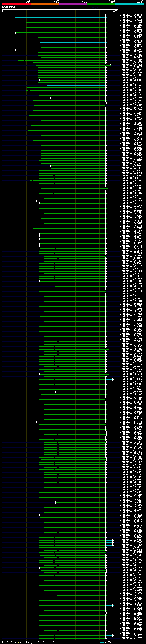
Task: Select hit UniRef100_Q8W596
Action: [131, 35]
